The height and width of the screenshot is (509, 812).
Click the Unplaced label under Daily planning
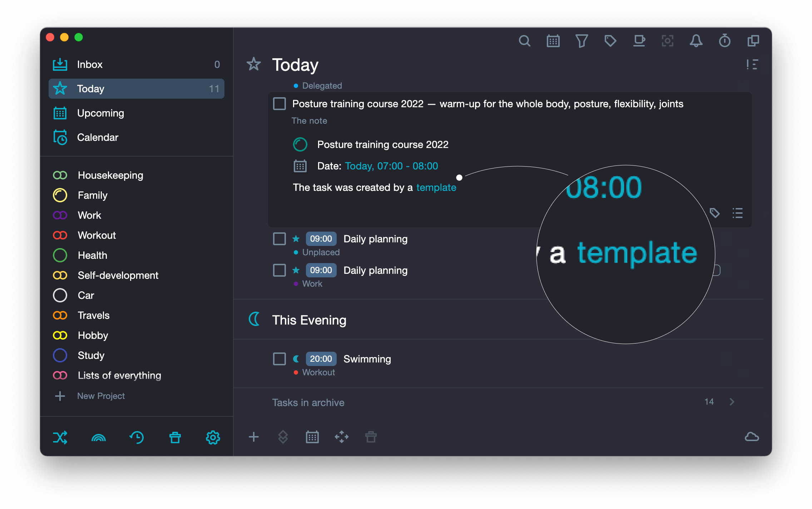(321, 252)
